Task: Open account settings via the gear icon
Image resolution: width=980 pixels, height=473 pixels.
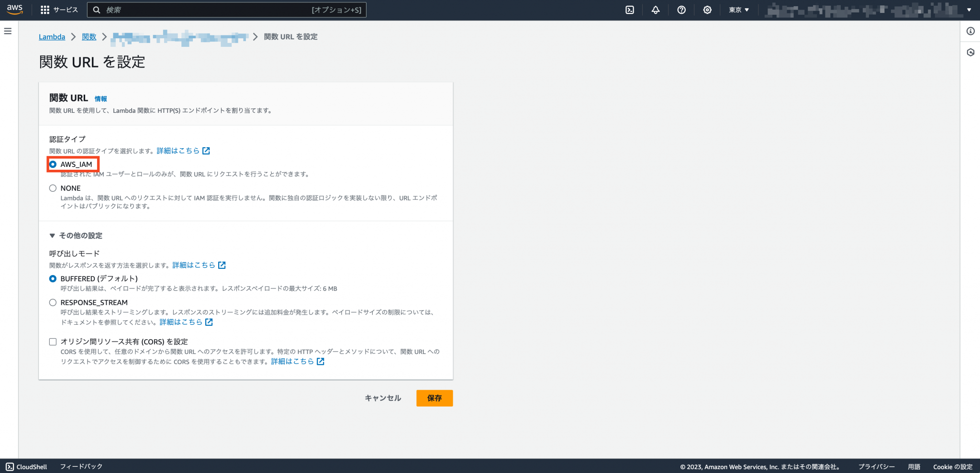Action: point(707,10)
